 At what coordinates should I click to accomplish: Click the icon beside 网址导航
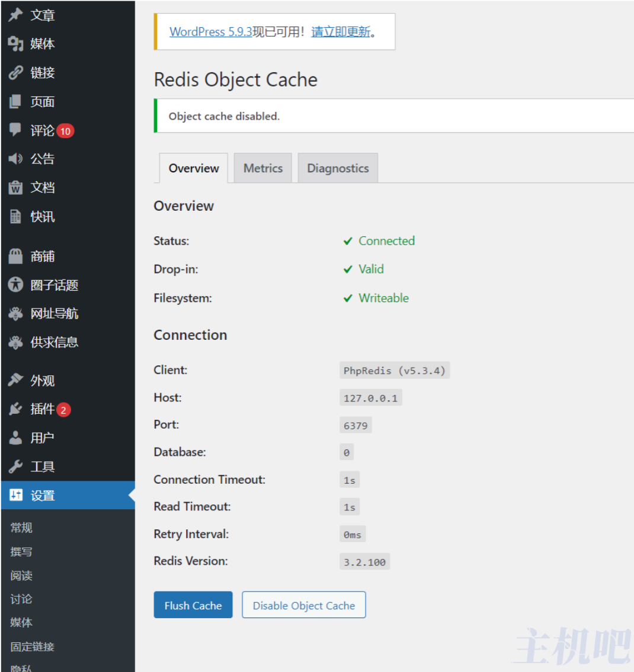pyautogui.click(x=15, y=314)
